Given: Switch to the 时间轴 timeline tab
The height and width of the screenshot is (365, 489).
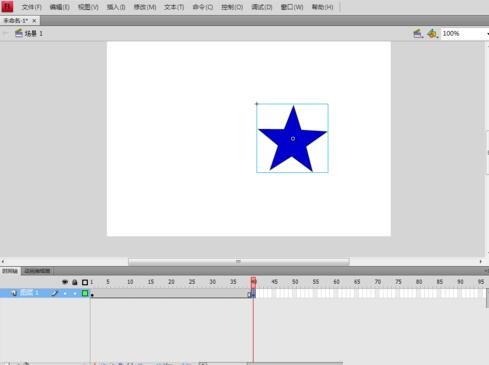Looking at the screenshot, I should tap(10, 271).
